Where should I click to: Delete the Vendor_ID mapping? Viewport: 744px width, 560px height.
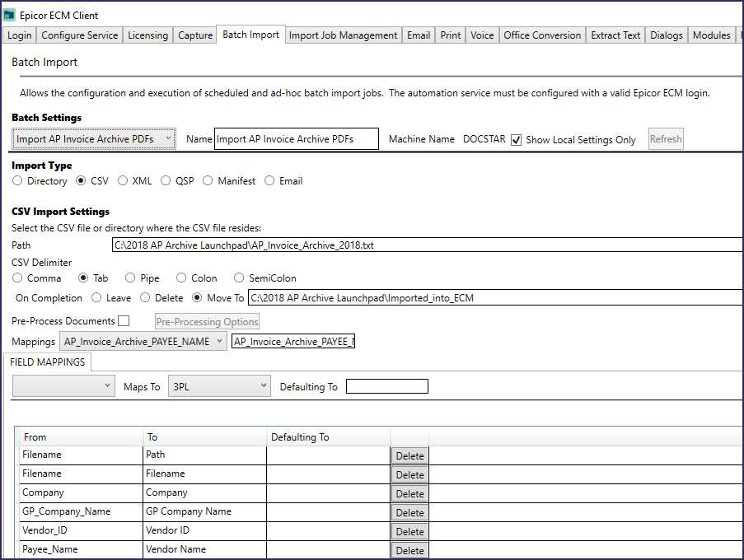pyautogui.click(x=410, y=532)
